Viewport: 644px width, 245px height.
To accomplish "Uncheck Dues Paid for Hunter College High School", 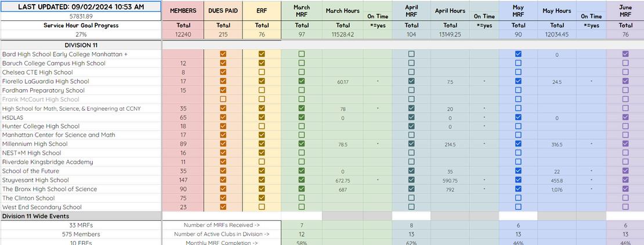I will [223, 126].
